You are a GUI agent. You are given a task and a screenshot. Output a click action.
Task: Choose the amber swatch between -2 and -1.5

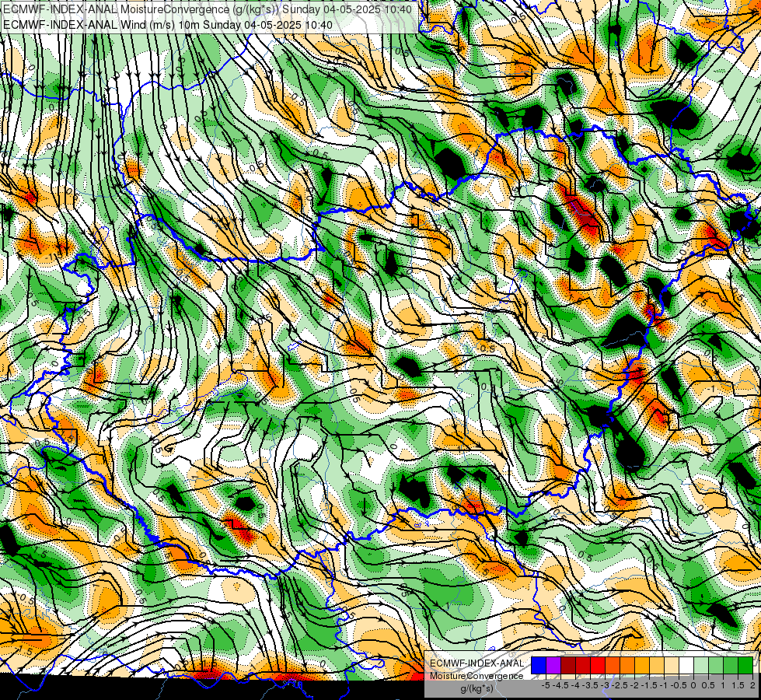(x=641, y=665)
